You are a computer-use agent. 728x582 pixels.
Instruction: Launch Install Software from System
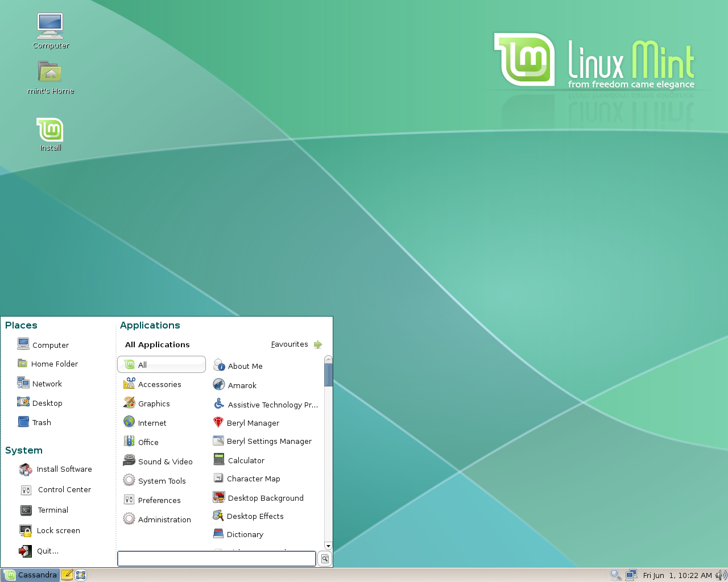pyautogui.click(x=55, y=469)
